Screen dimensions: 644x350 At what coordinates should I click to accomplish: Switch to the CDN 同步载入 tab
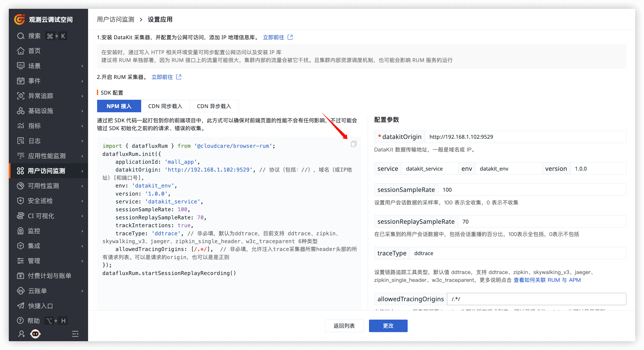click(165, 106)
